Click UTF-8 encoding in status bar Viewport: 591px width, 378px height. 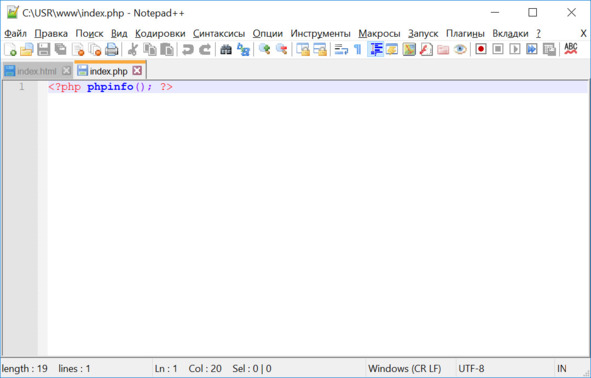[x=471, y=368]
